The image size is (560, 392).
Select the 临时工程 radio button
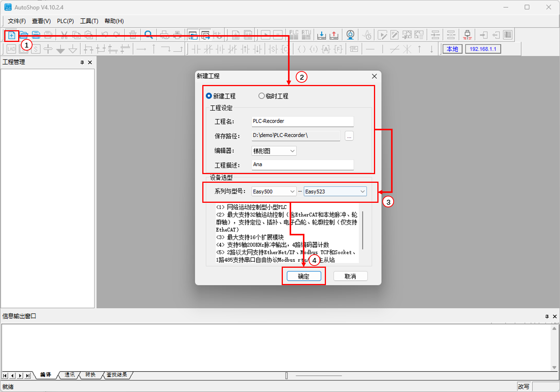(261, 96)
